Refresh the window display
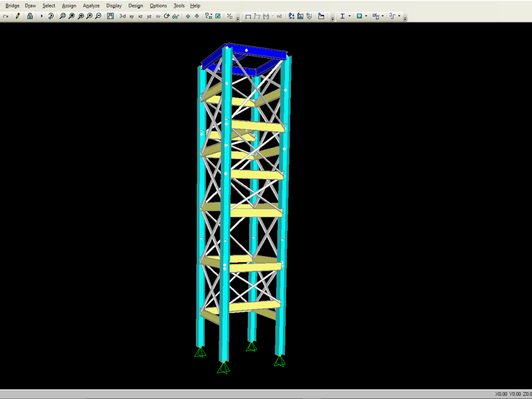The image size is (532, 399). coord(51,16)
